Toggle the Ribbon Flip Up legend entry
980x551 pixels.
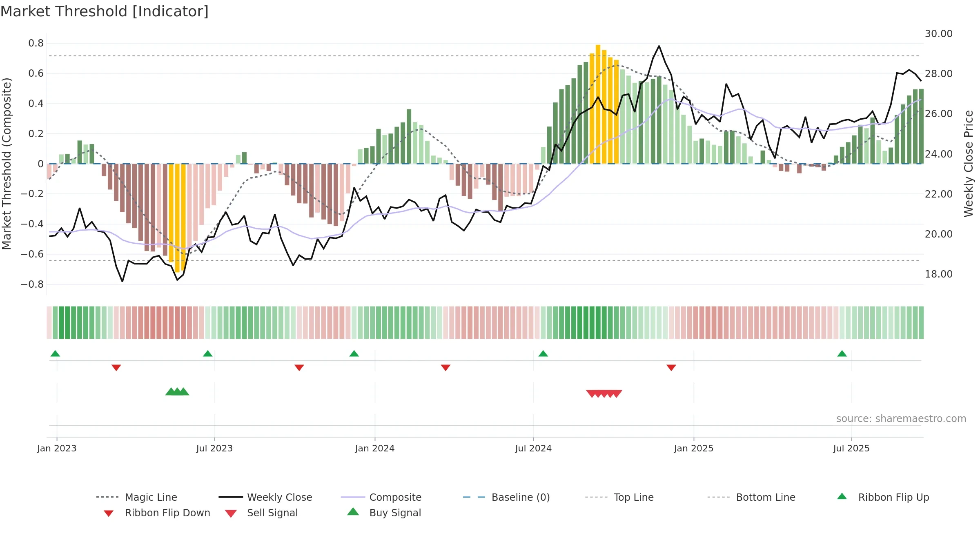[883, 497]
